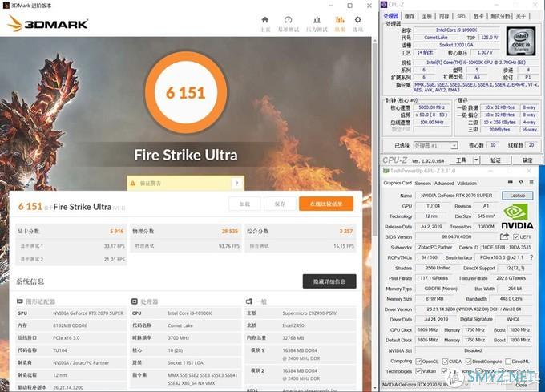The image size is (545, 392).
Task: Open the Stress Test (压力测试) icon
Action: pos(316,20)
